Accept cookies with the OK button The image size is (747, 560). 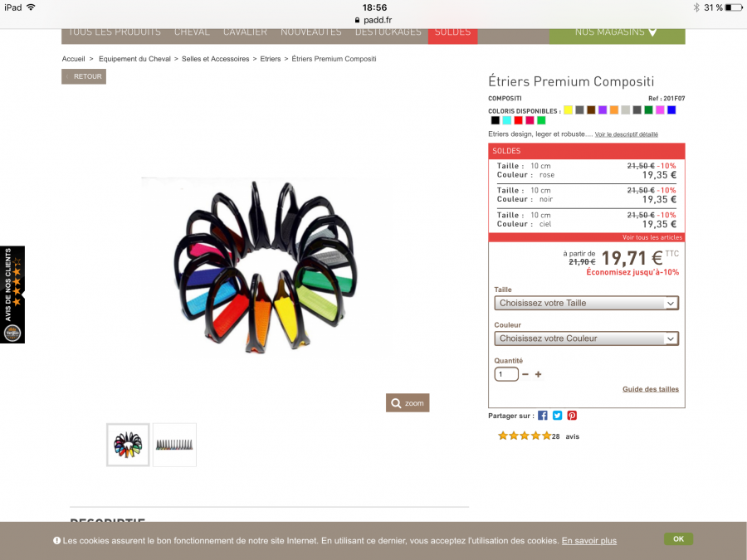coord(678,539)
